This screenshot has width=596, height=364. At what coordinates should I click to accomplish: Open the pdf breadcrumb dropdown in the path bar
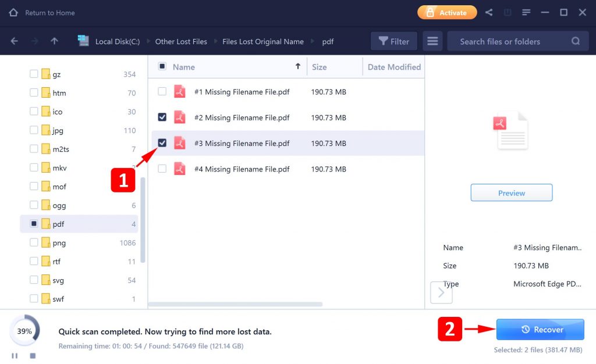click(x=328, y=41)
